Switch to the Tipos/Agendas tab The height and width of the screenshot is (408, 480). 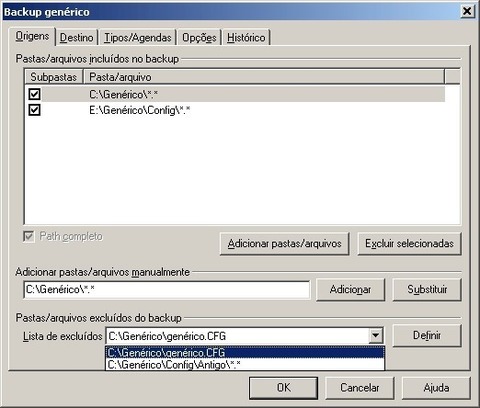(x=137, y=37)
